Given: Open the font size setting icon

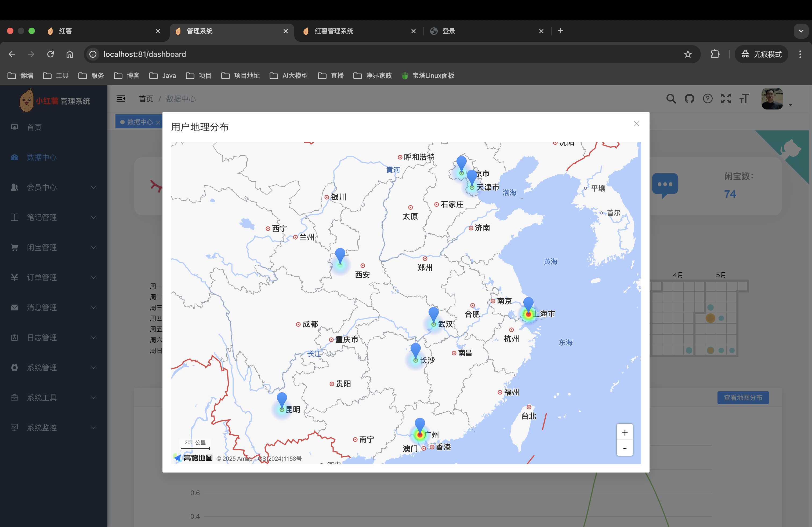Looking at the screenshot, I should 744,99.
